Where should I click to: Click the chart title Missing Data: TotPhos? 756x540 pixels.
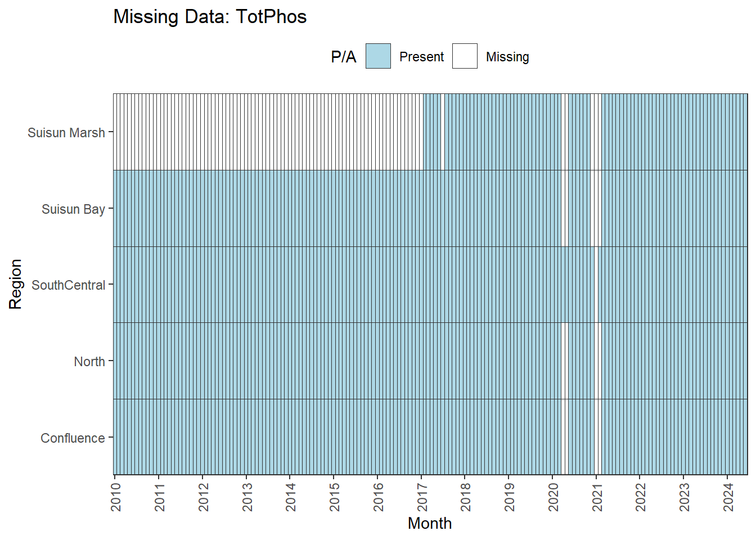pyautogui.click(x=210, y=17)
